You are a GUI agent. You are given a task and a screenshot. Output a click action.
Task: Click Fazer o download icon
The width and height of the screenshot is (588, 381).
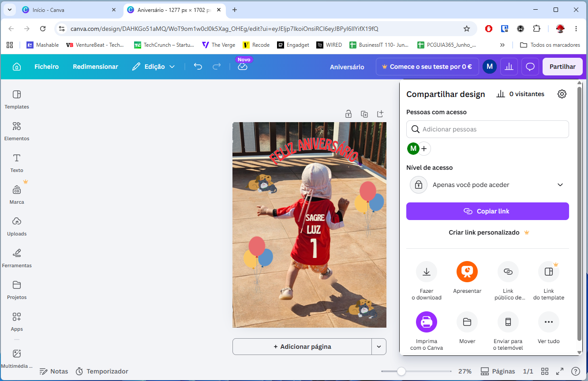pos(427,272)
